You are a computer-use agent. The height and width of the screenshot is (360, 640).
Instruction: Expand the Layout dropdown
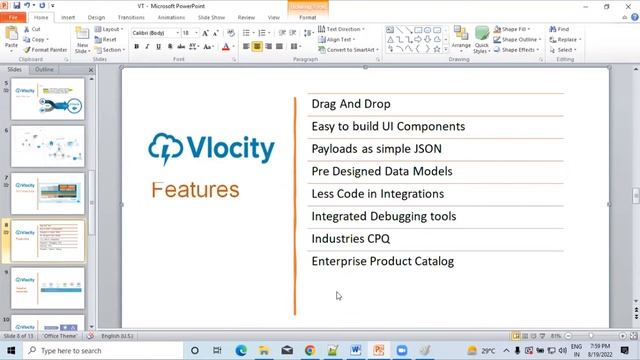109,29
